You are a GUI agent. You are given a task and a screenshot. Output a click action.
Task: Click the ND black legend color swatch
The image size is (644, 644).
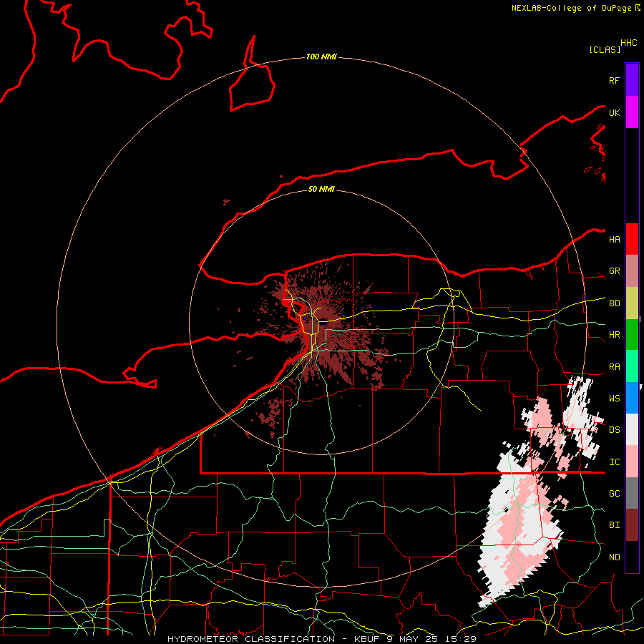pyautogui.click(x=632, y=557)
